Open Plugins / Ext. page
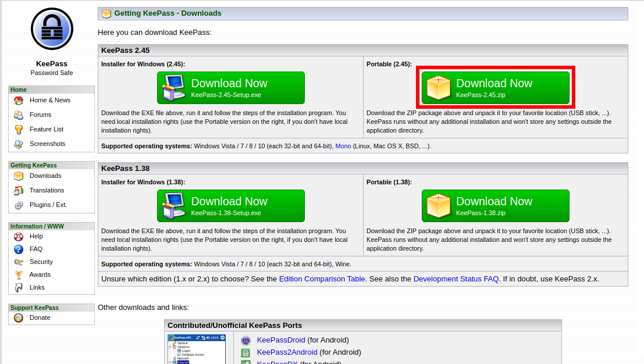This screenshot has height=364, width=644. pyautogui.click(x=48, y=205)
